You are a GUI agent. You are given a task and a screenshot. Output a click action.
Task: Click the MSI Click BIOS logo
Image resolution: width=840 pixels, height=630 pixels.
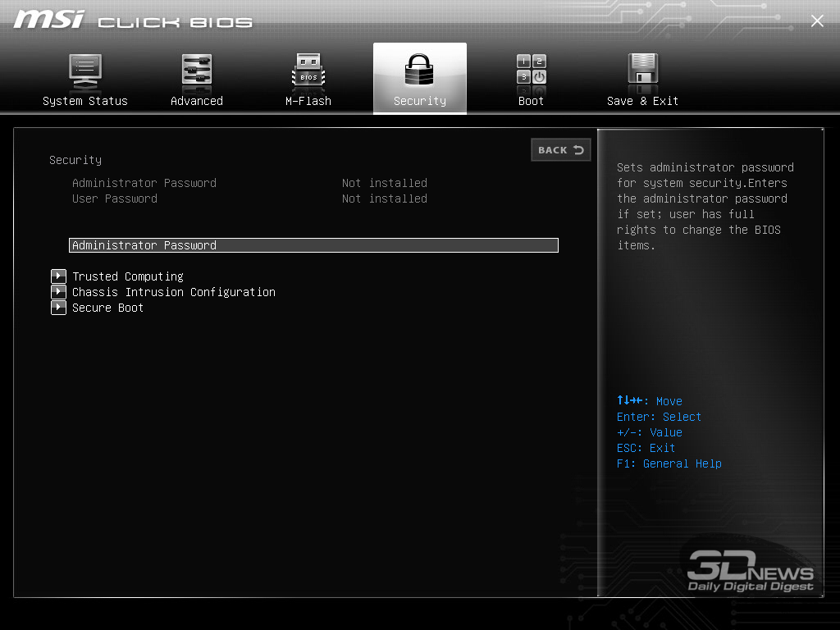(x=133, y=21)
